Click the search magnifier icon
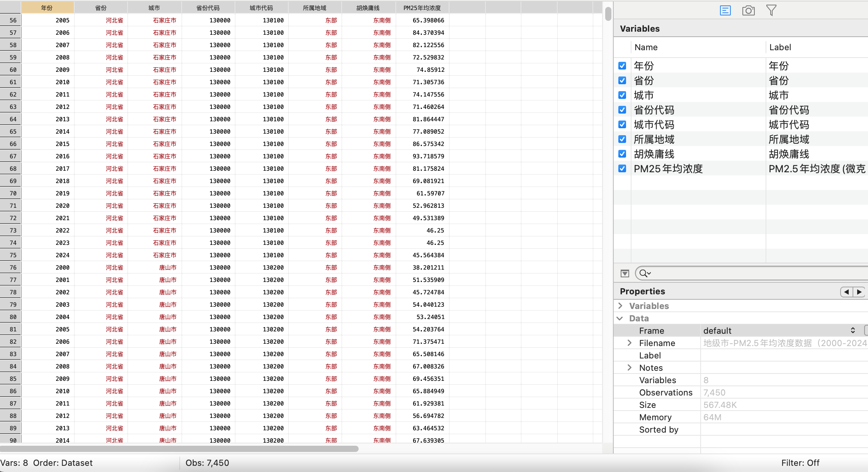The width and height of the screenshot is (868, 472). coord(644,273)
